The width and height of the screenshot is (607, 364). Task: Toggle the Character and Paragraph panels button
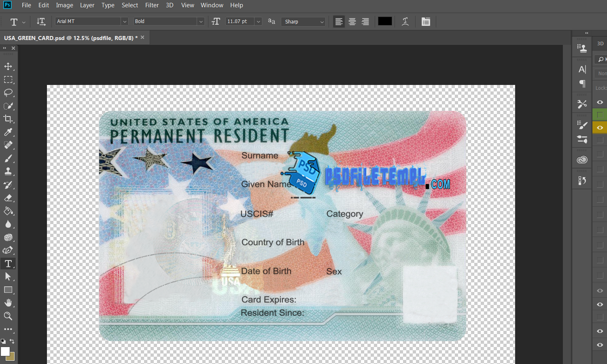point(426,22)
